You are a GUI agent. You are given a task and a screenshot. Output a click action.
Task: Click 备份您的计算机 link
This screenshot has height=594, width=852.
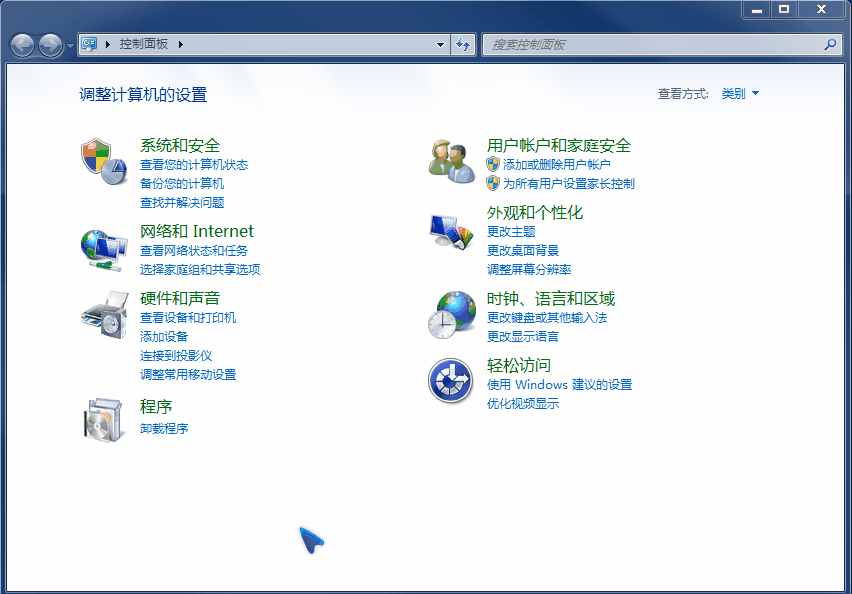coord(182,183)
